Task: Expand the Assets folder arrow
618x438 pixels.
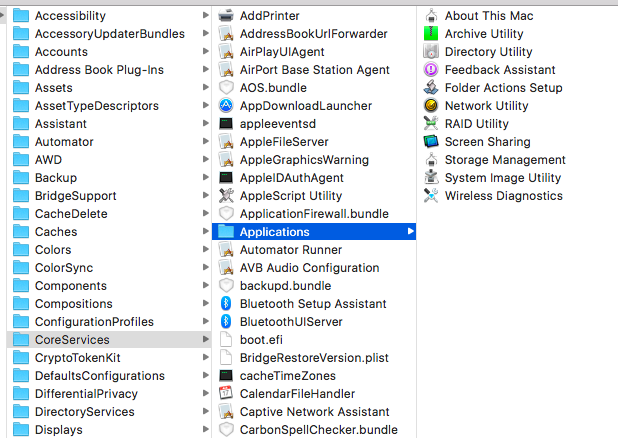Action: click(205, 87)
